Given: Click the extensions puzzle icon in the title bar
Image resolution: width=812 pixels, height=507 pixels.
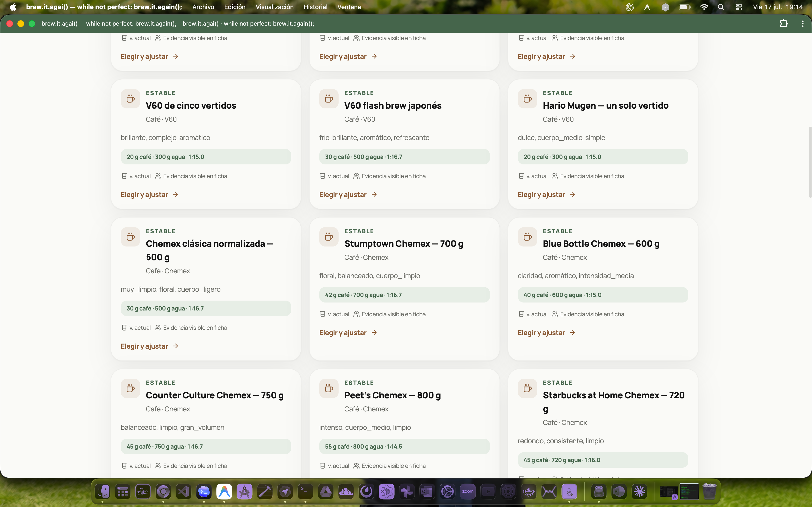Looking at the screenshot, I should pyautogui.click(x=784, y=23).
